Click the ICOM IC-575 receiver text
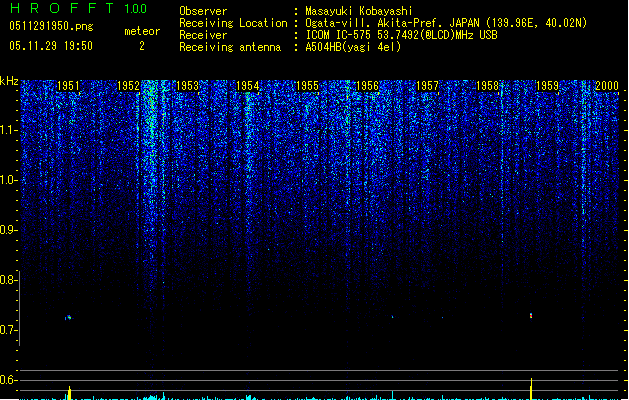629x400 pixels. (401, 35)
